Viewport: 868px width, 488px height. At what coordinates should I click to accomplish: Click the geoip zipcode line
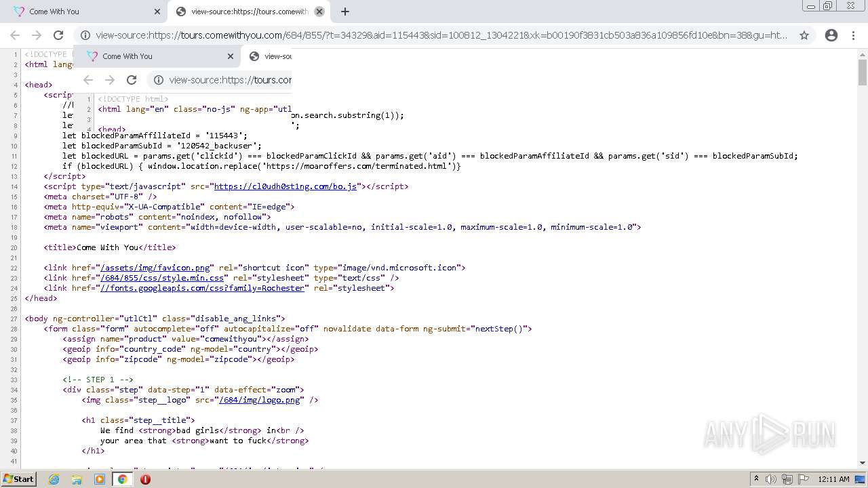tap(179, 359)
